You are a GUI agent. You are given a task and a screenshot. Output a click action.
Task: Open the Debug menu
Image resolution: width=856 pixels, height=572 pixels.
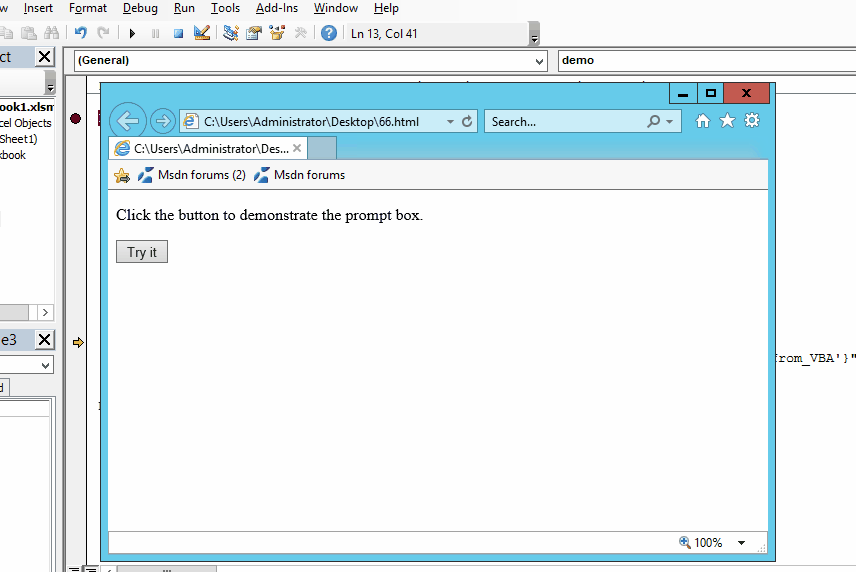pyautogui.click(x=140, y=8)
